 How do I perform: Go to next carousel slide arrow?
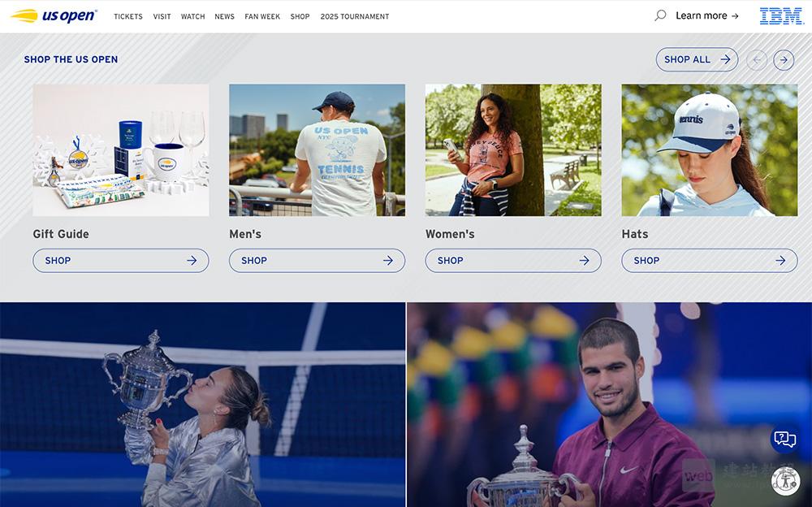[x=784, y=60]
